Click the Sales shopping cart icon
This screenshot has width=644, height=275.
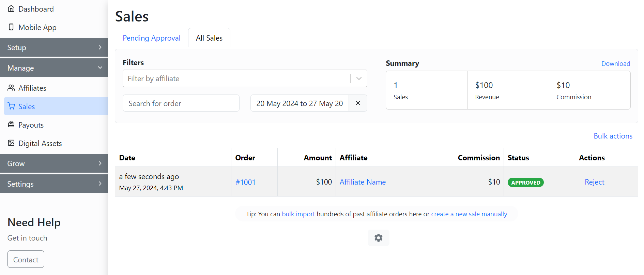(x=11, y=106)
